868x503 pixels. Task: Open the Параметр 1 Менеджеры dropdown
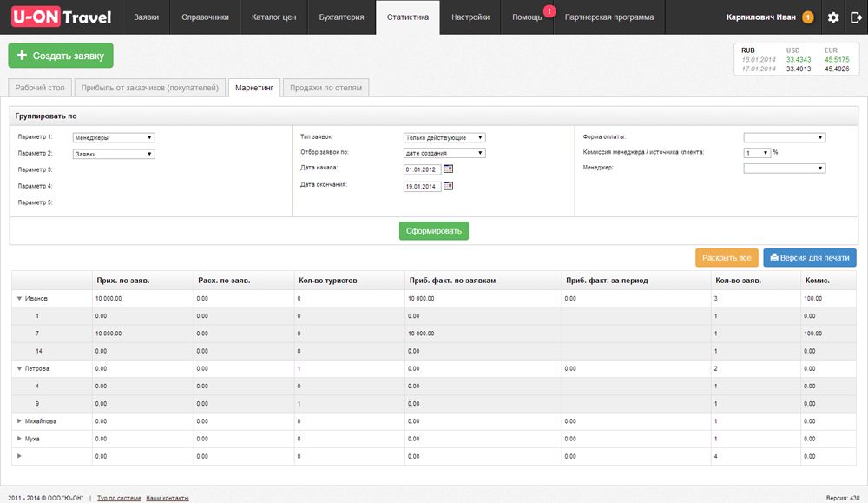coord(114,137)
